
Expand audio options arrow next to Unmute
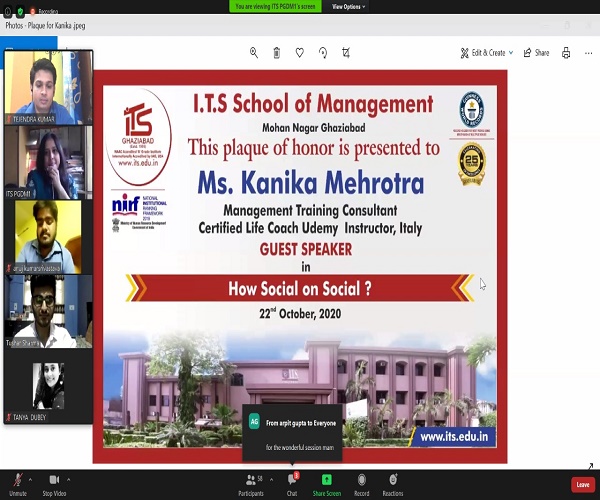click(x=30, y=479)
